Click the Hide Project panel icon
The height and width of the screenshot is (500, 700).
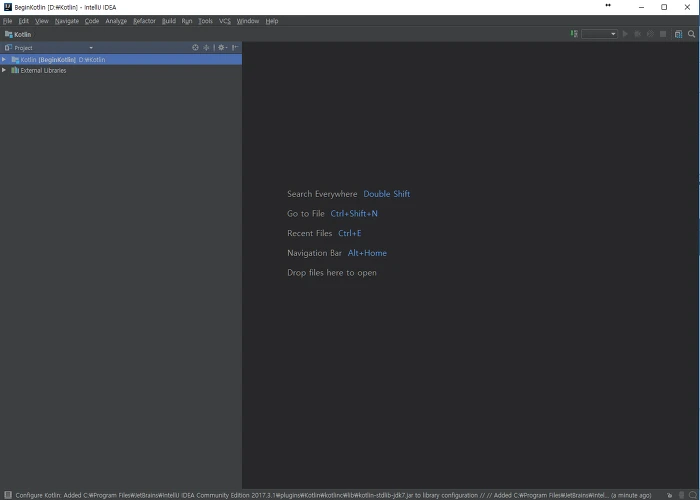235,47
